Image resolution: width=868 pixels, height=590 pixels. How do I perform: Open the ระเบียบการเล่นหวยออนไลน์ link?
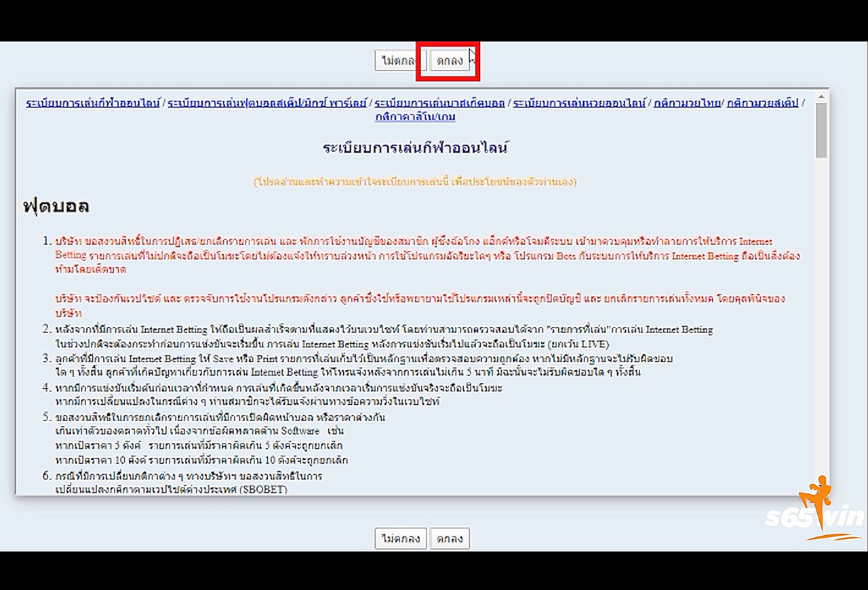(579, 103)
